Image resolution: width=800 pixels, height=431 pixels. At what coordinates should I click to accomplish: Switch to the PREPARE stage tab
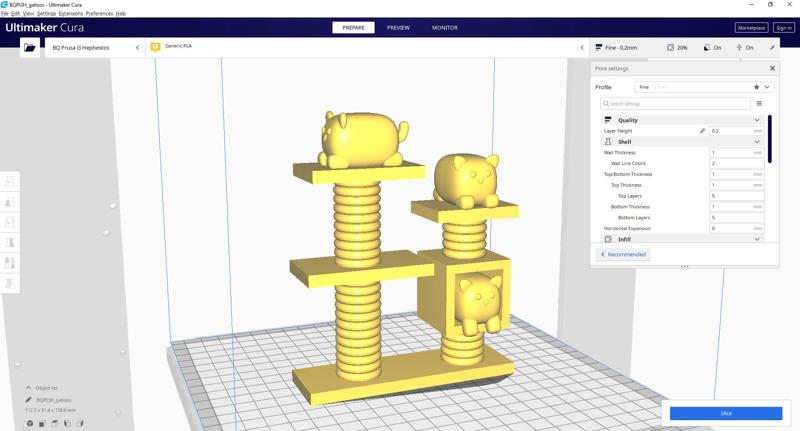coord(354,28)
